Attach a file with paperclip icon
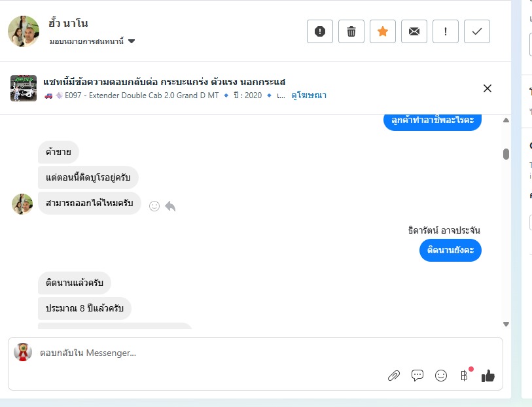Viewport: 532px width, 407px height. [x=393, y=376]
